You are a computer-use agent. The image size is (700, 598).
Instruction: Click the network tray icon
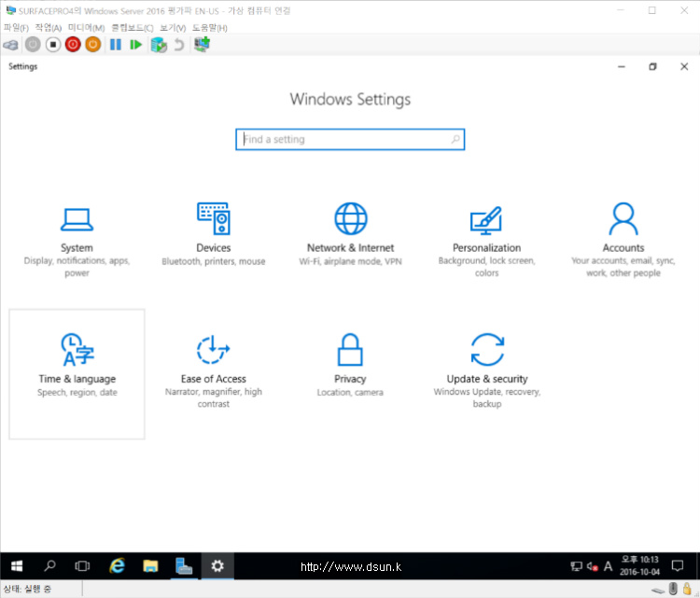pyautogui.click(x=577, y=567)
